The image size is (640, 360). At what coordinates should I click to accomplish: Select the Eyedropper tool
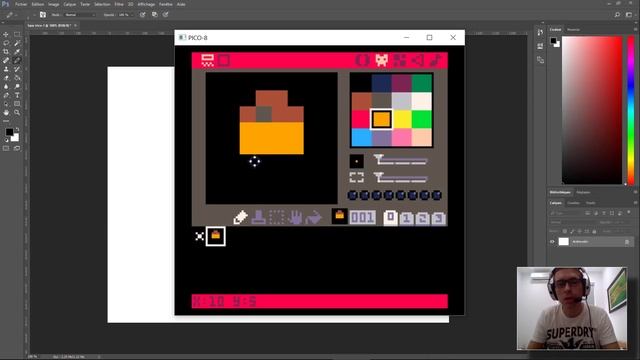(17, 51)
